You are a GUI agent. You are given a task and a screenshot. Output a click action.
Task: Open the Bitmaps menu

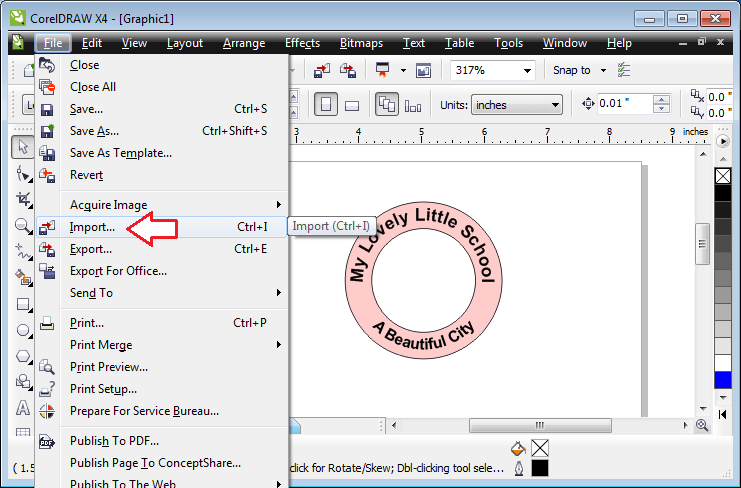(x=361, y=43)
